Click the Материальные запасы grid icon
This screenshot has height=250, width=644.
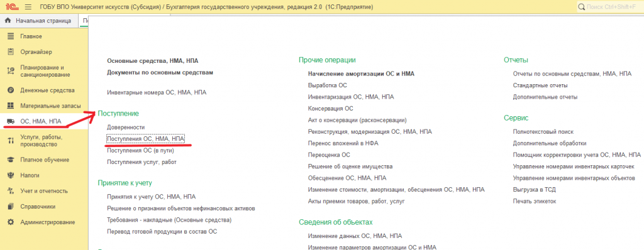point(11,106)
